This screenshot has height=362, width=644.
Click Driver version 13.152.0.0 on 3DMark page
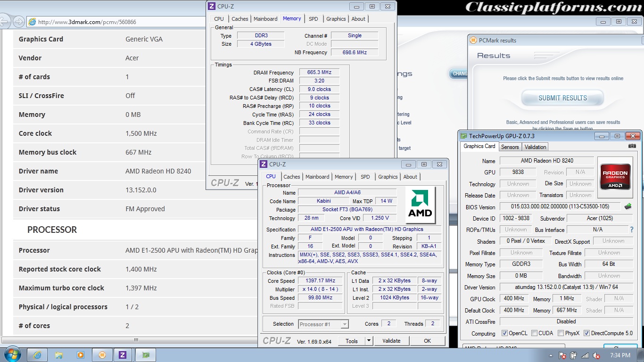tap(140, 190)
